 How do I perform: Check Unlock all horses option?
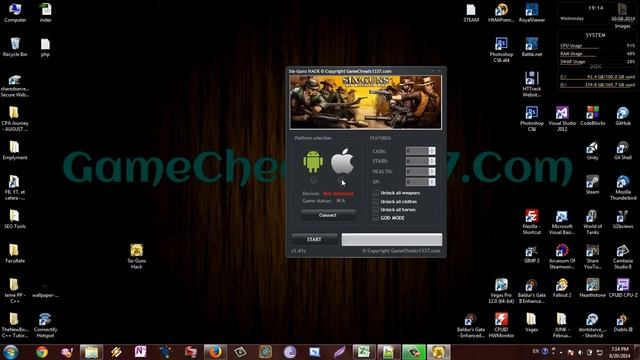376,209
